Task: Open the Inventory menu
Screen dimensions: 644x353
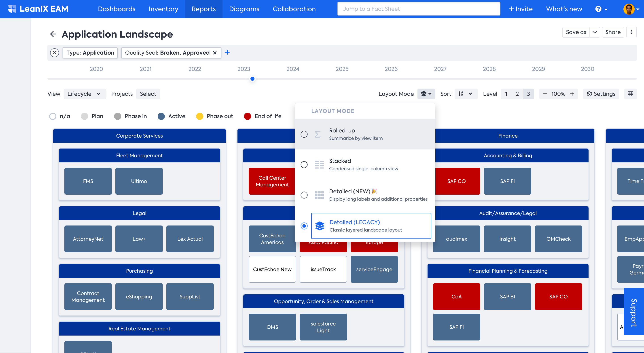Action: (x=163, y=9)
